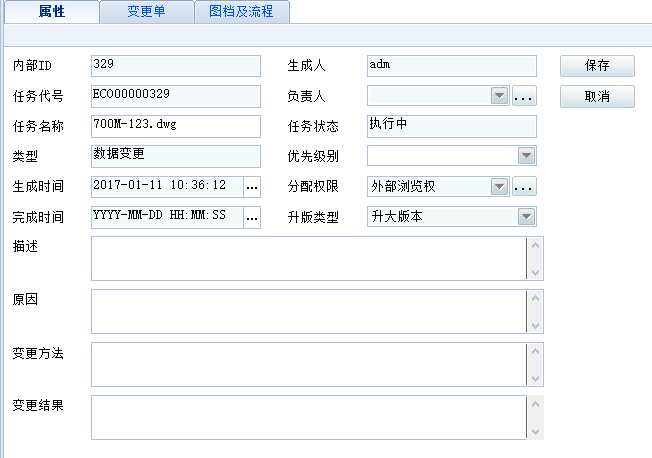Focus the 变更方法 text area
This screenshot has height=458, width=652.
[308, 364]
